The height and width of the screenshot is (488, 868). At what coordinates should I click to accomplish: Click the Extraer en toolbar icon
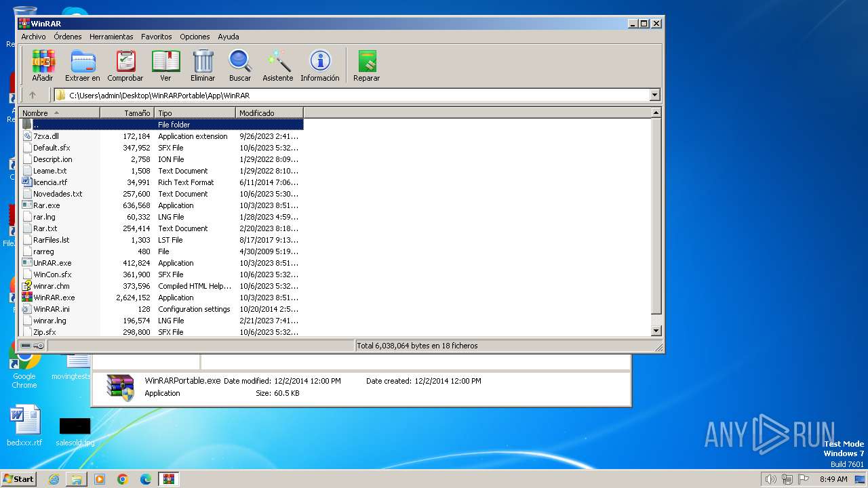pos(83,66)
